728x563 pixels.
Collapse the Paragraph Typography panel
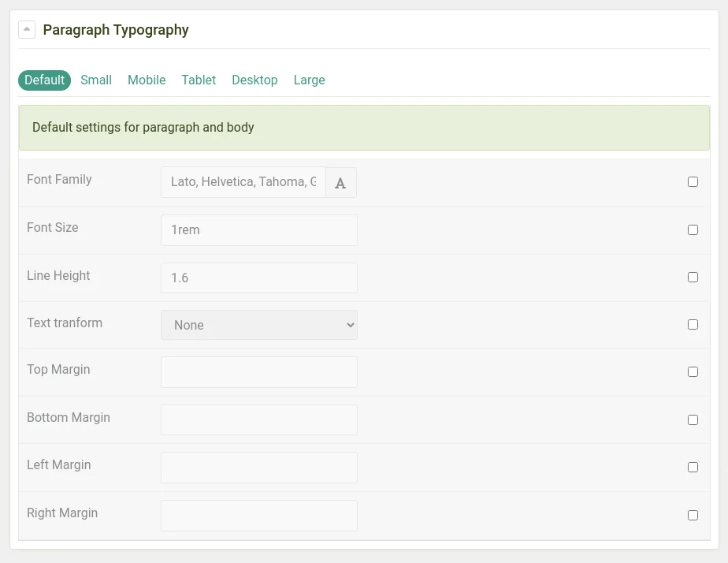click(x=27, y=30)
